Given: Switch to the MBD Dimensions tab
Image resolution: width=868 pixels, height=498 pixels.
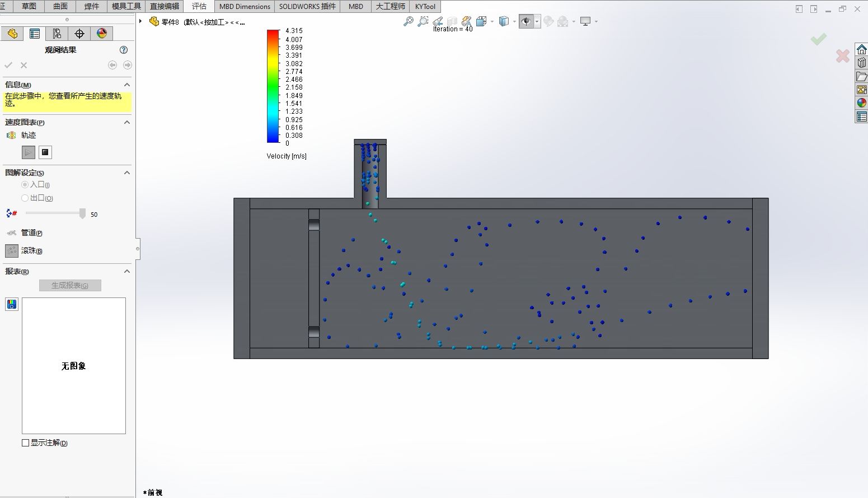Looking at the screenshot, I should click(245, 6).
